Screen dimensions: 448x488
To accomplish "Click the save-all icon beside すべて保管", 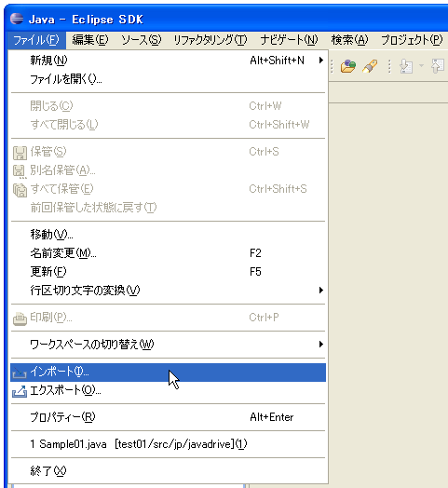I will (20, 190).
